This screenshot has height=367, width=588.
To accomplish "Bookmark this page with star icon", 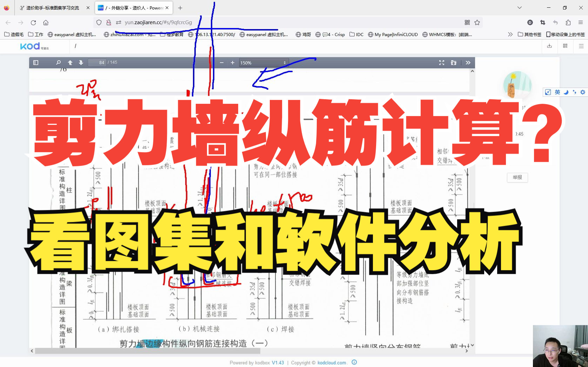I will pos(477,22).
